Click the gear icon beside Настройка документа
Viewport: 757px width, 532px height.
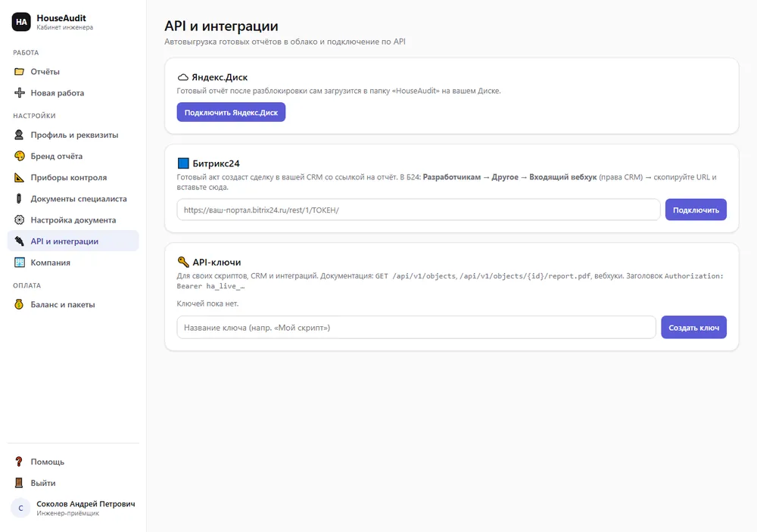click(x=20, y=219)
